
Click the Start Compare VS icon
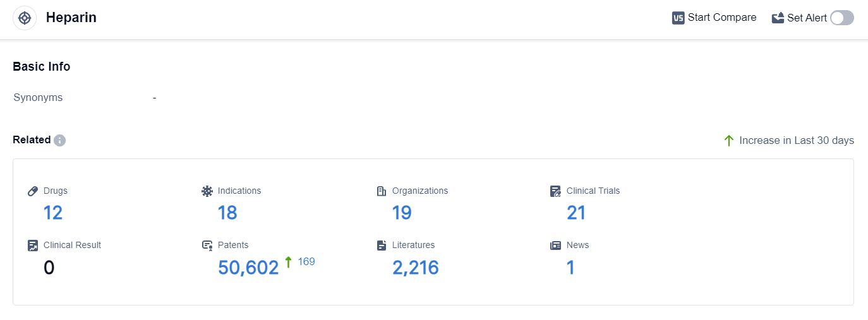coord(678,18)
